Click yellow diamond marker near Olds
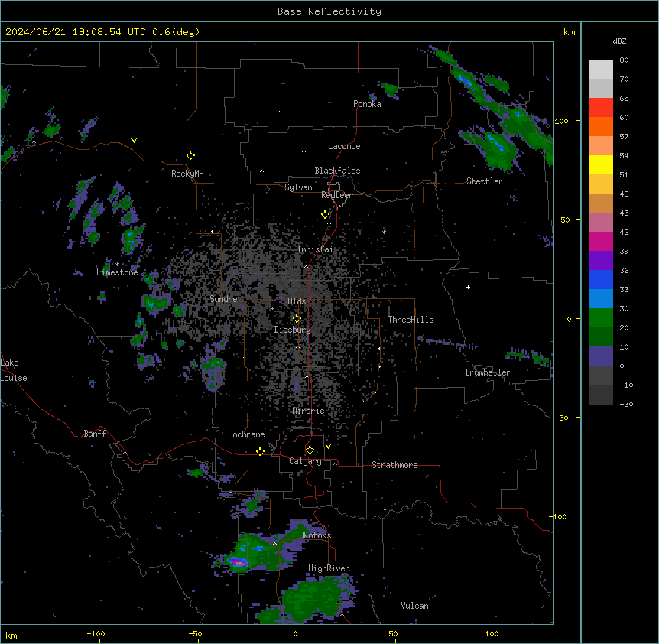 [297, 319]
